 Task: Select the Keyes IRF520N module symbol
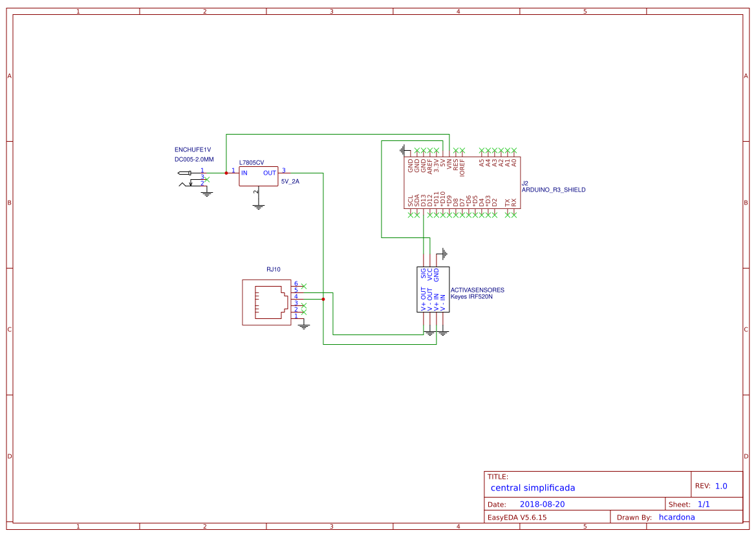tap(432, 290)
